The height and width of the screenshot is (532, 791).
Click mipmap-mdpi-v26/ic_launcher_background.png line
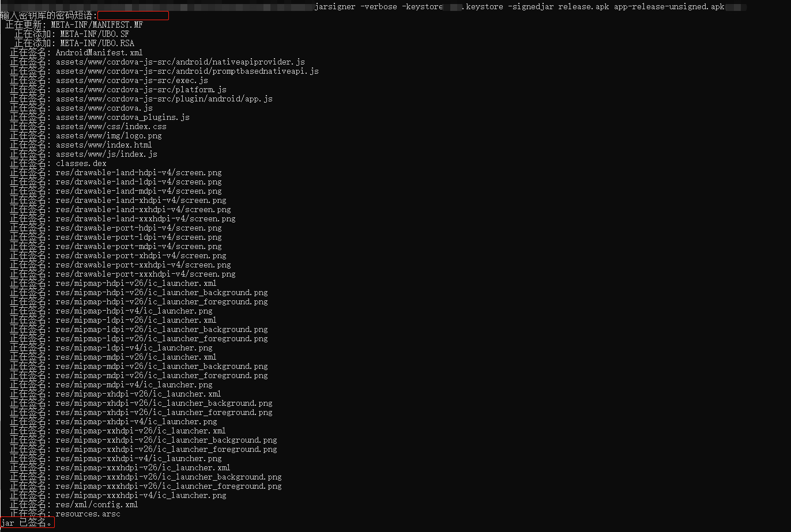(x=138, y=366)
